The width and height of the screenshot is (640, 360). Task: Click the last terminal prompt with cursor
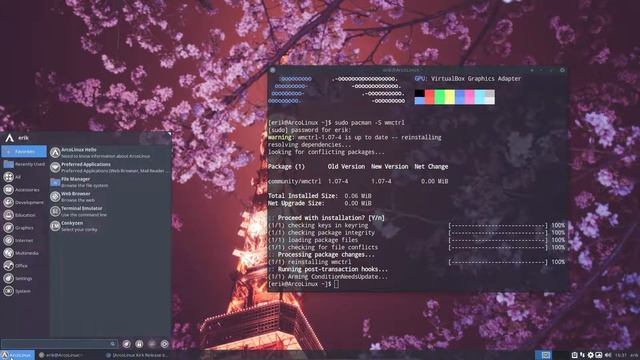(303, 284)
